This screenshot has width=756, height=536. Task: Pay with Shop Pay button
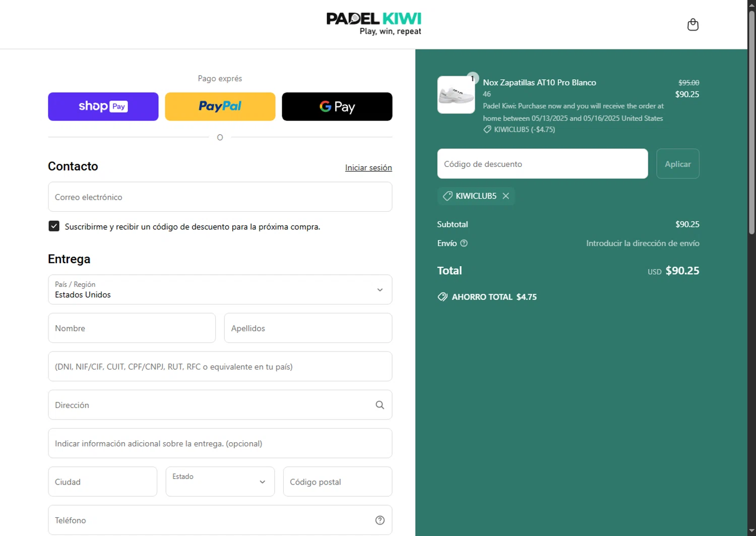(x=103, y=106)
